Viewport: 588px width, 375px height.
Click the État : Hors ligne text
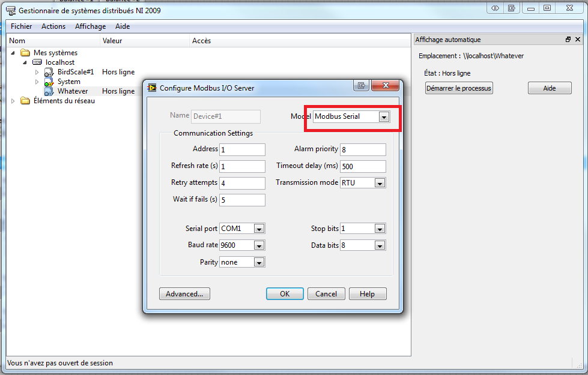pos(447,73)
